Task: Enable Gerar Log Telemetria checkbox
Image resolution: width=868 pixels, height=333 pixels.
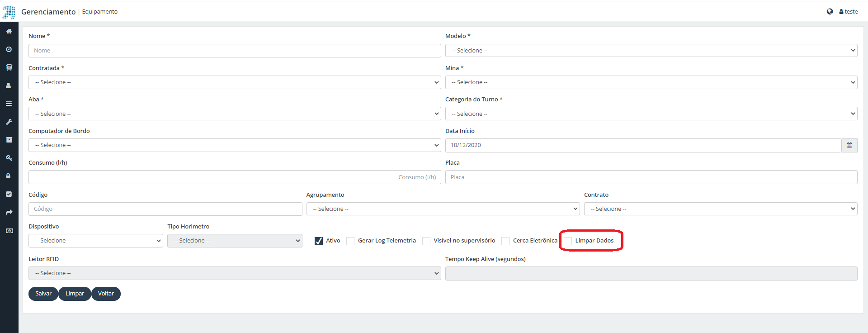Action: pos(350,241)
